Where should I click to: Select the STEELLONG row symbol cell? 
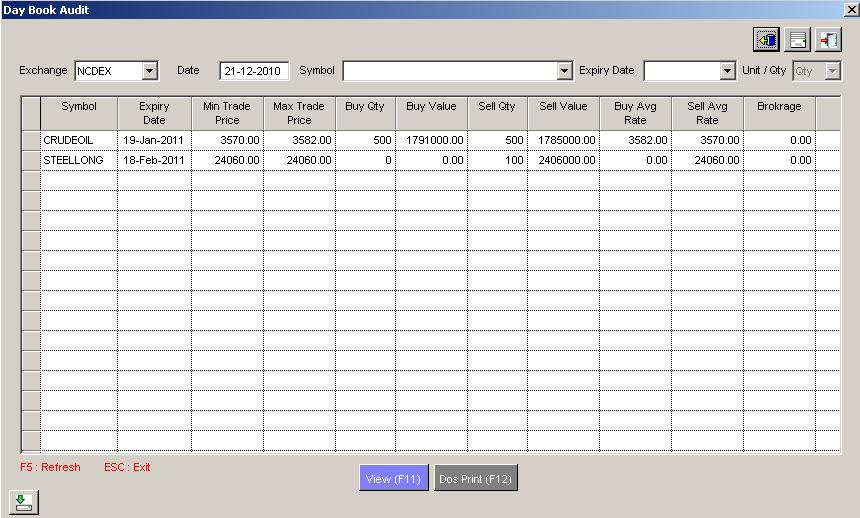pos(79,160)
